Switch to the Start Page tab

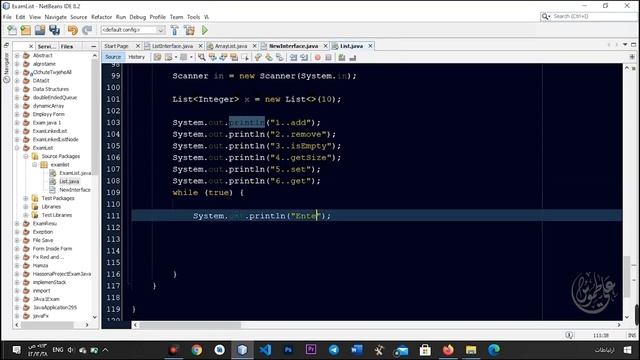(x=116, y=46)
